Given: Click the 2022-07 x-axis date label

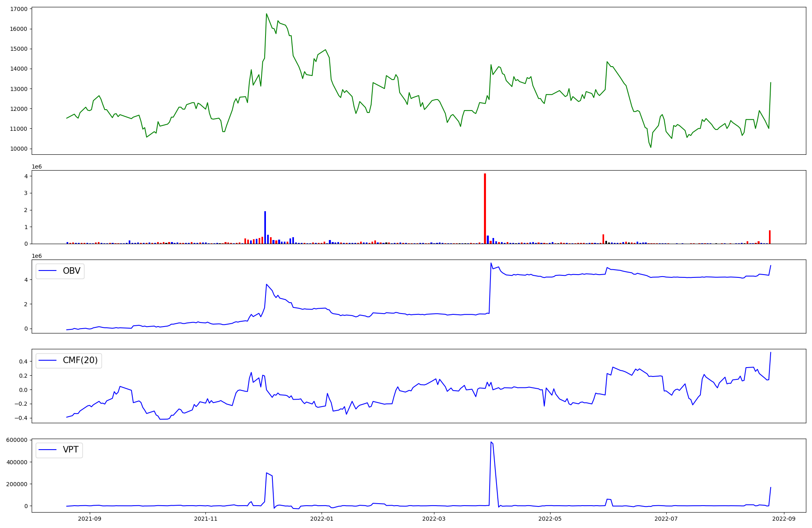Looking at the screenshot, I should 666,518.
